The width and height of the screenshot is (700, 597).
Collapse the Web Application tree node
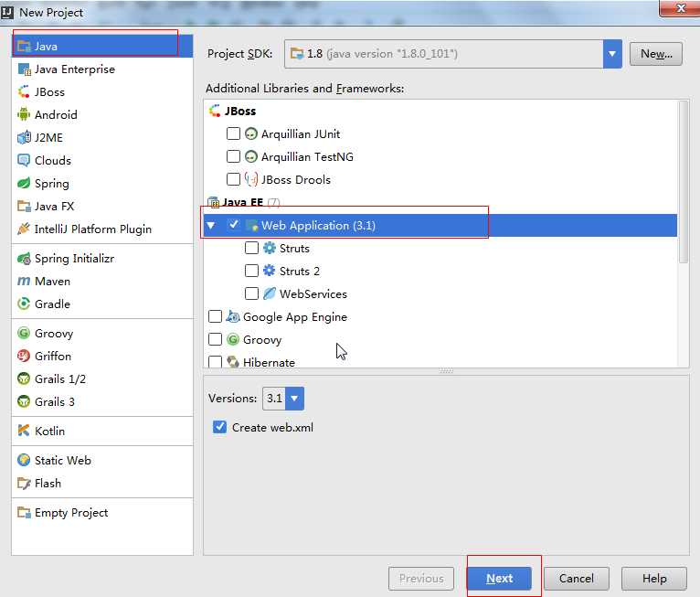[x=211, y=226]
